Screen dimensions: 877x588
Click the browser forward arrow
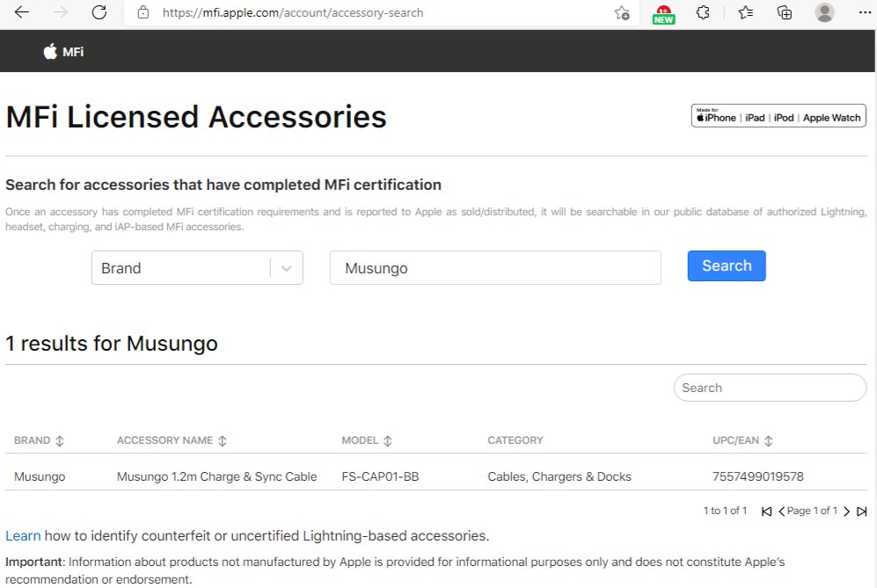pyautogui.click(x=61, y=12)
